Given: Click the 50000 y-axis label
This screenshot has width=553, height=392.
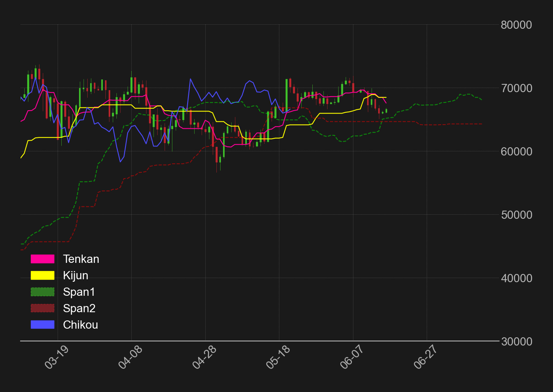Looking at the screenshot, I should [516, 215].
